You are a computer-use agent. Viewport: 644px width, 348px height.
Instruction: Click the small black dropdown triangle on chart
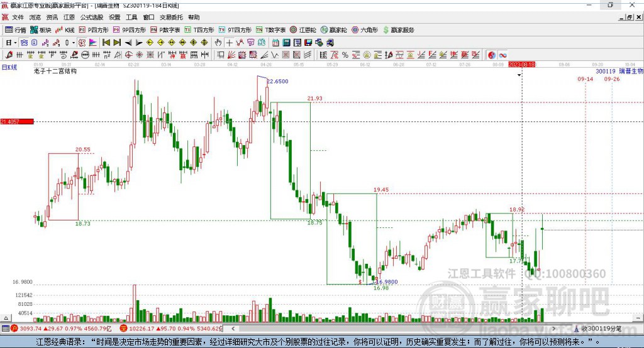coord(519,75)
